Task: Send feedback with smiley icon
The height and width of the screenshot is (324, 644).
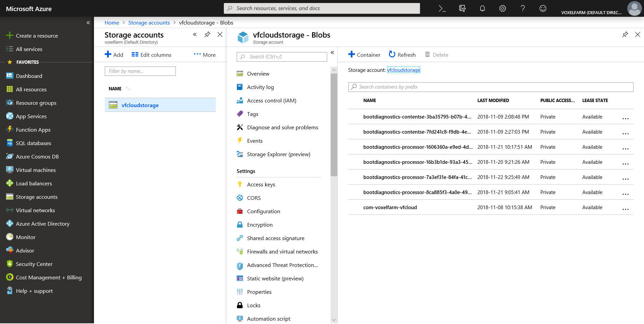Action: 543,8
